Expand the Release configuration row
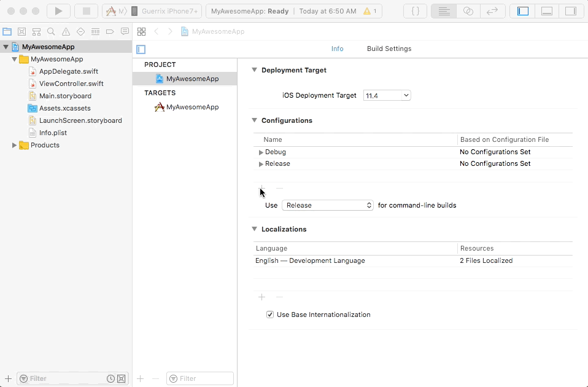The width and height of the screenshot is (588, 387). [x=261, y=164]
